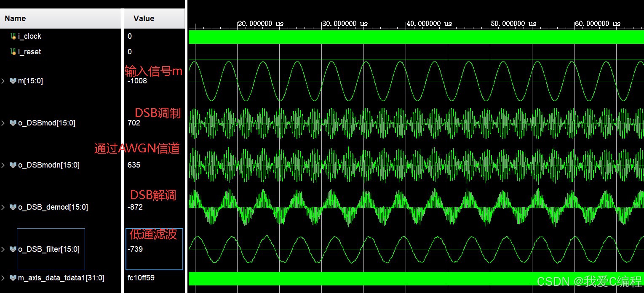Click the o_DSB_demod[15:0] bus icon

click(x=13, y=207)
